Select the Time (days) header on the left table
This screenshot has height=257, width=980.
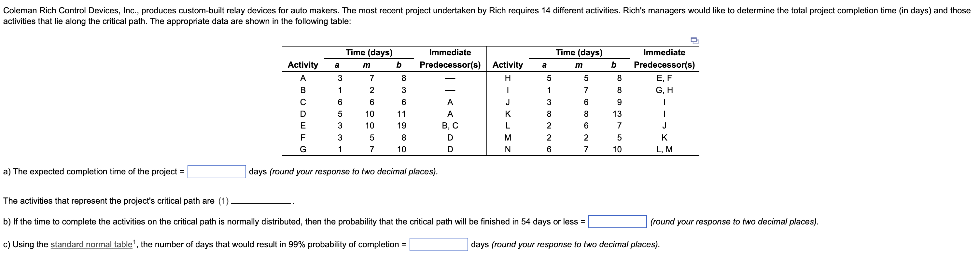point(370,52)
